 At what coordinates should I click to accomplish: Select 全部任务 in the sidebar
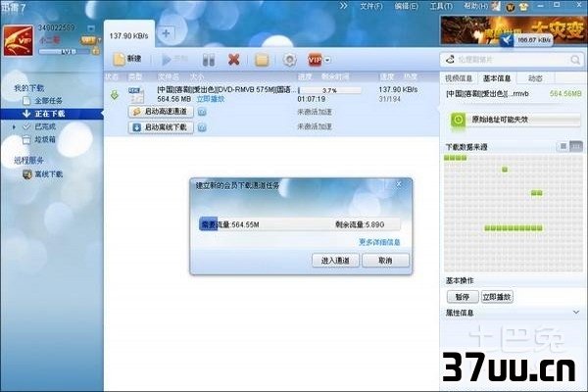pos(48,101)
